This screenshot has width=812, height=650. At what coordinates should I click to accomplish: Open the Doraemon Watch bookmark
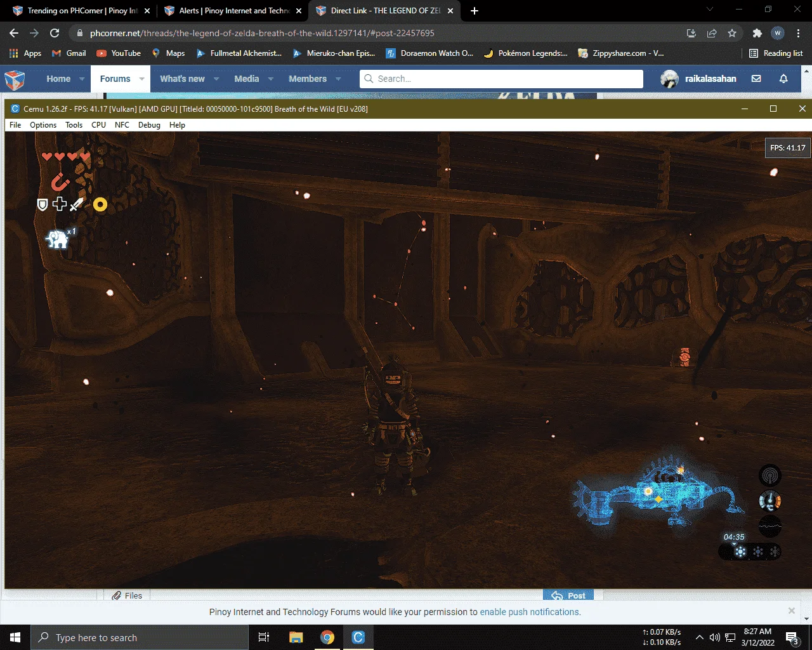(429, 53)
